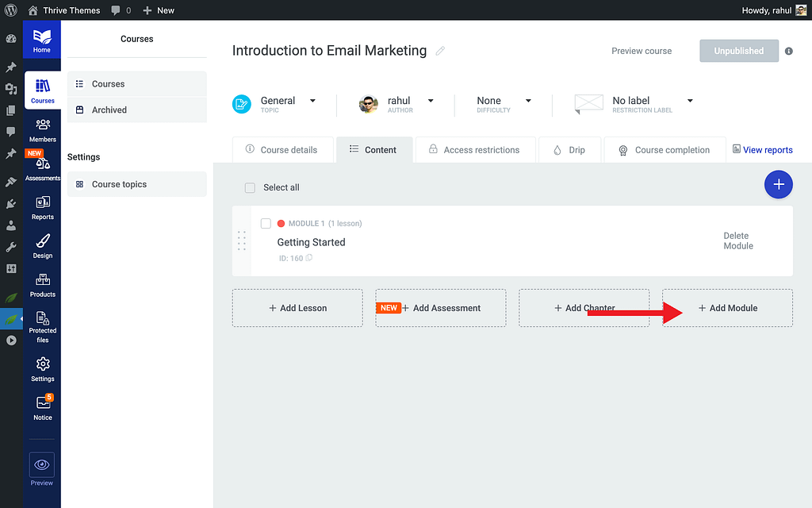Tick the Select all checkbox
The image size is (812, 508).
(250, 188)
